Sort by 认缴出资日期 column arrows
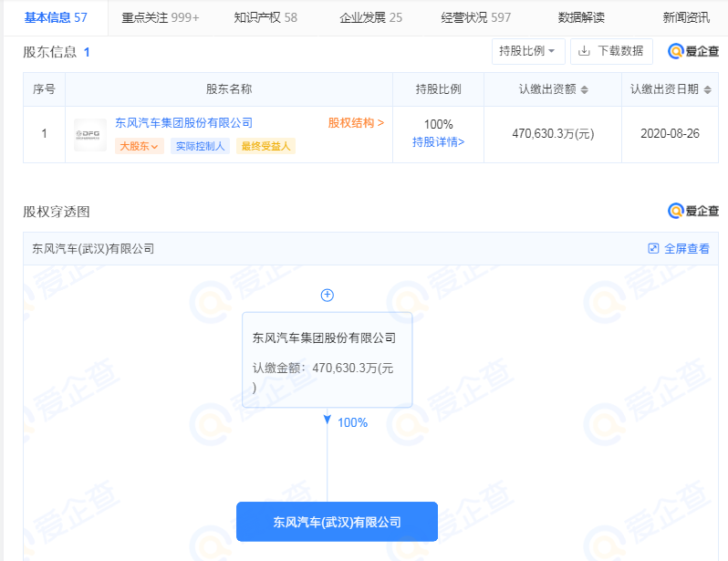Screen dimensions: 728x561 [708, 89]
